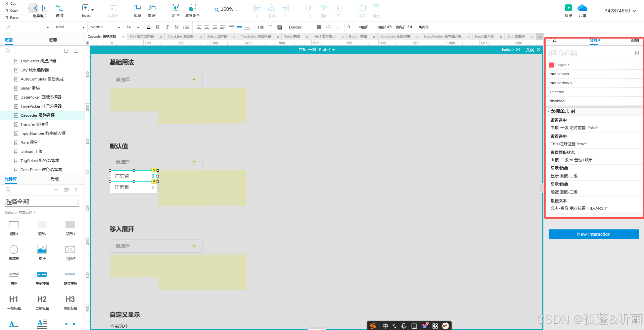Justify the text alignment
The image size is (644, 330).
[x=222, y=27]
